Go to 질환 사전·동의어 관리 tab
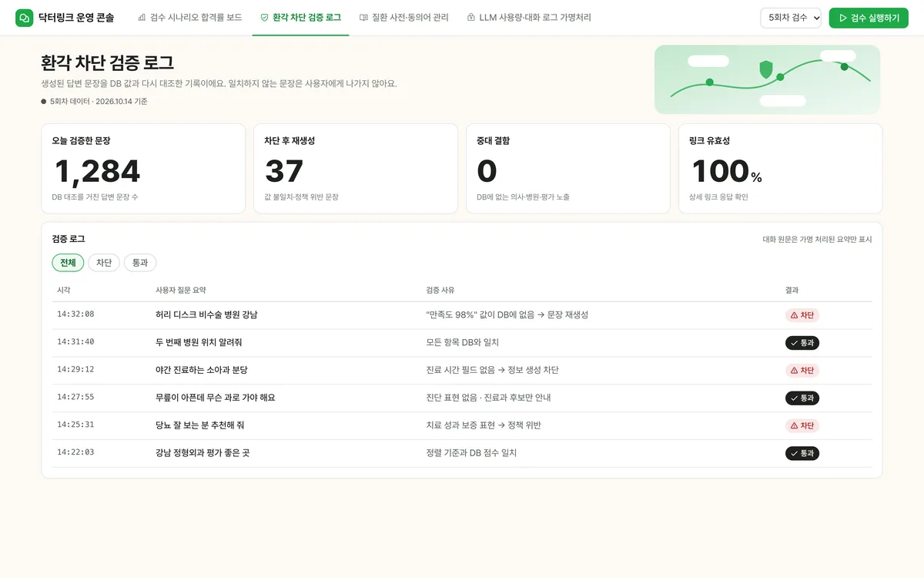 click(x=403, y=18)
